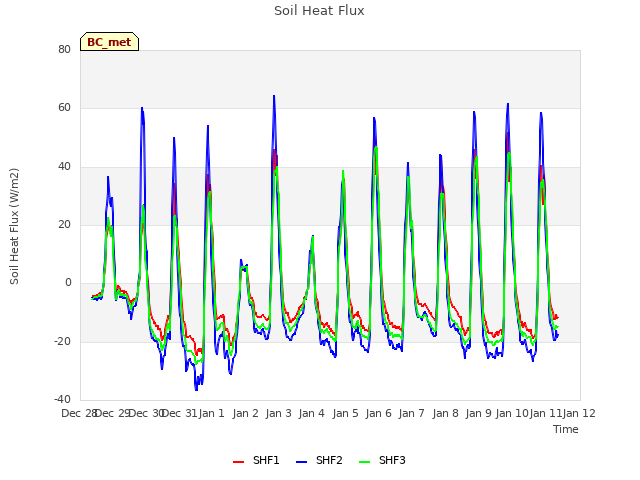Click the Jan 6 x-axis tick label

pos(378,413)
